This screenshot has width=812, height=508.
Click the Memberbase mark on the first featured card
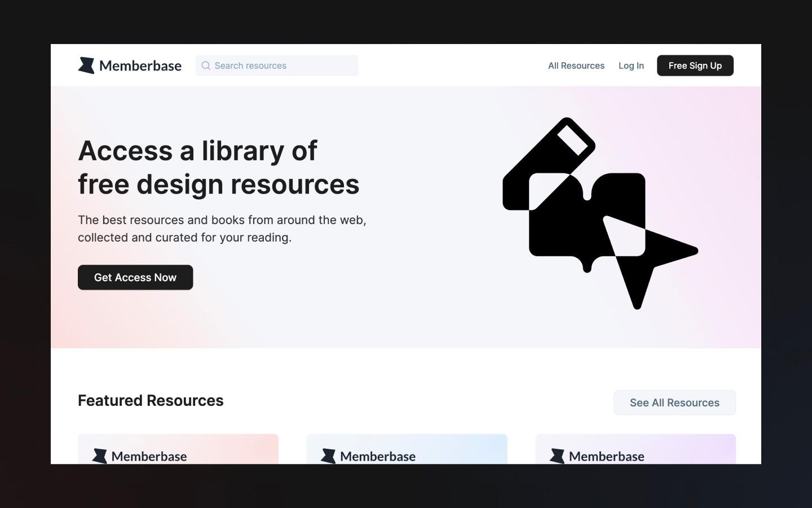[x=100, y=455]
